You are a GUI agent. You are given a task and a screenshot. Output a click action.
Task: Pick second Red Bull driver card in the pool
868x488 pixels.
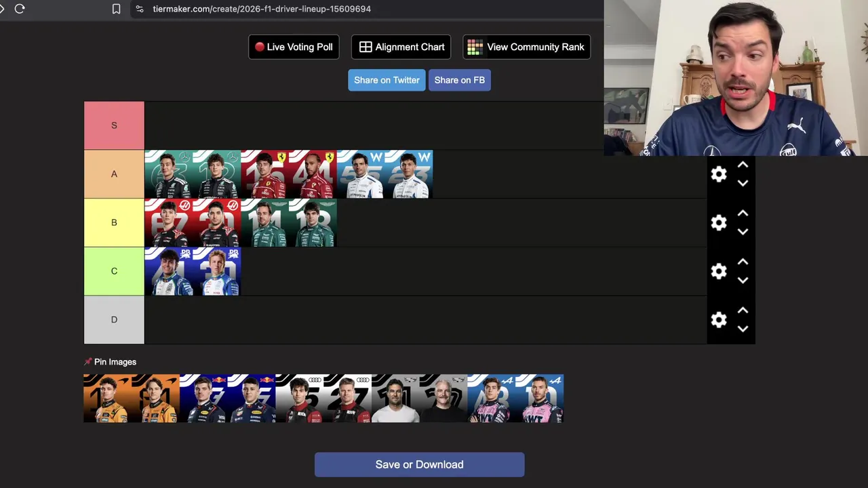(x=252, y=399)
